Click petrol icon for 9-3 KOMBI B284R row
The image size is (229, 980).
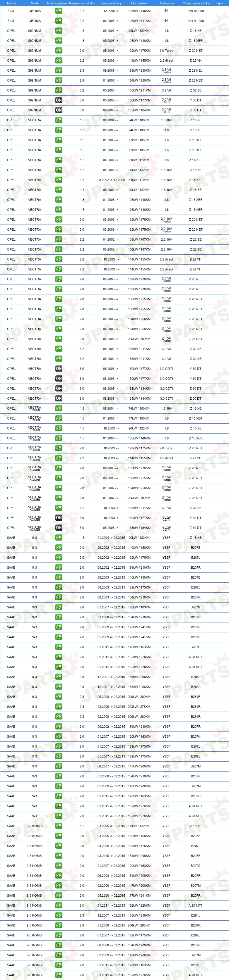[59, 925]
